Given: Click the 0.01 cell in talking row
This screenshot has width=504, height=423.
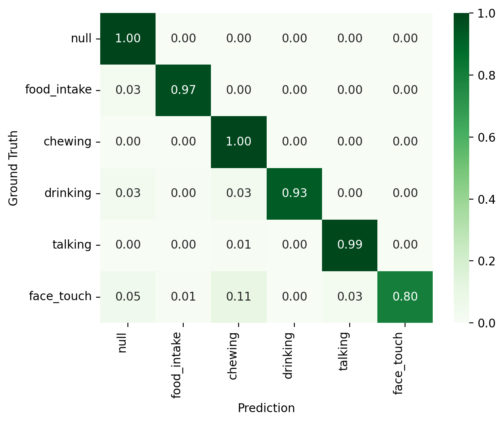Looking at the screenshot, I should point(239,245).
